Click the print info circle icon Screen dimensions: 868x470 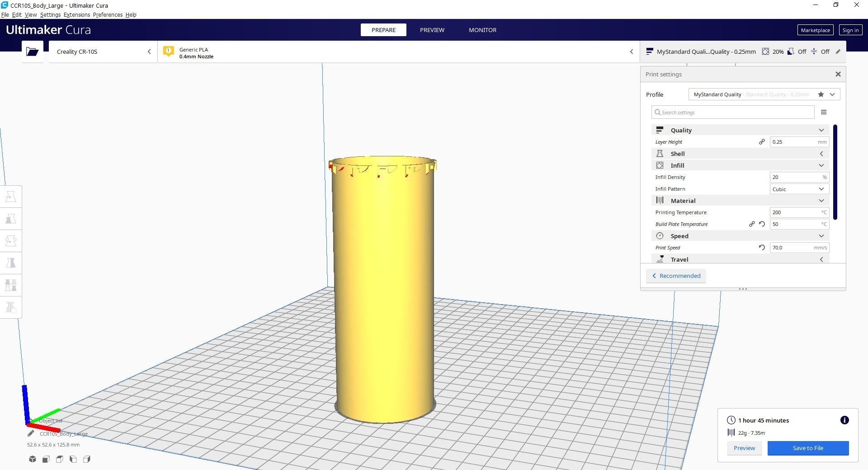pos(844,420)
